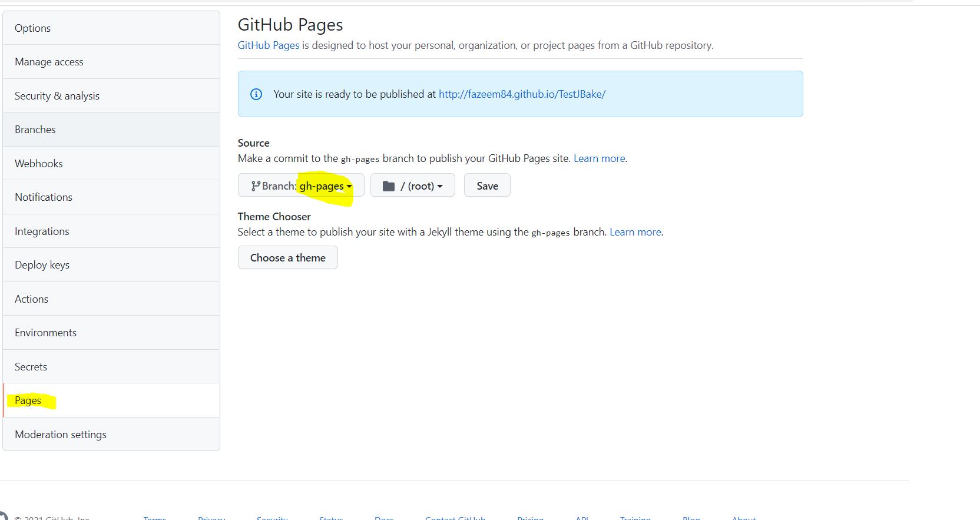Click the Theme Chooser section heading
980x520 pixels.
[x=274, y=217]
